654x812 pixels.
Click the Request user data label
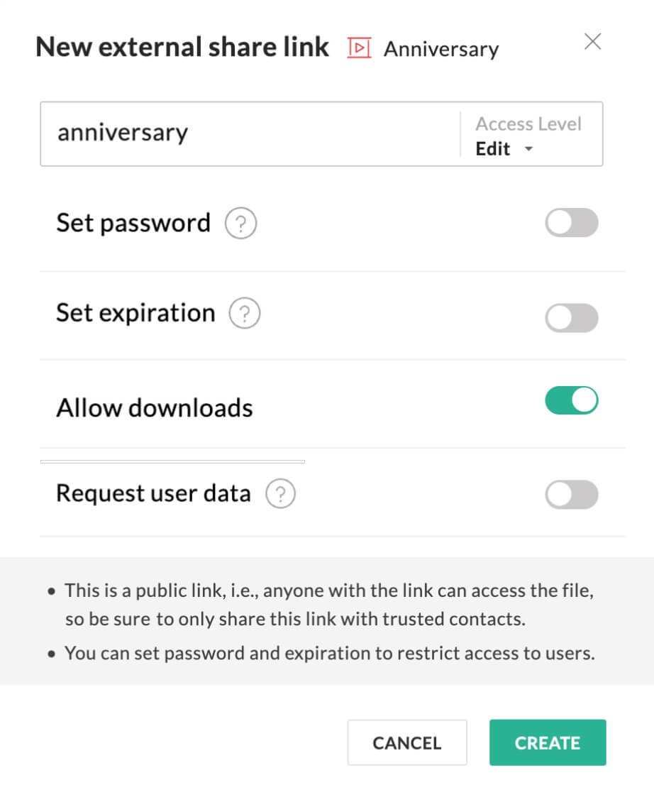pyautogui.click(x=153, y=493)
